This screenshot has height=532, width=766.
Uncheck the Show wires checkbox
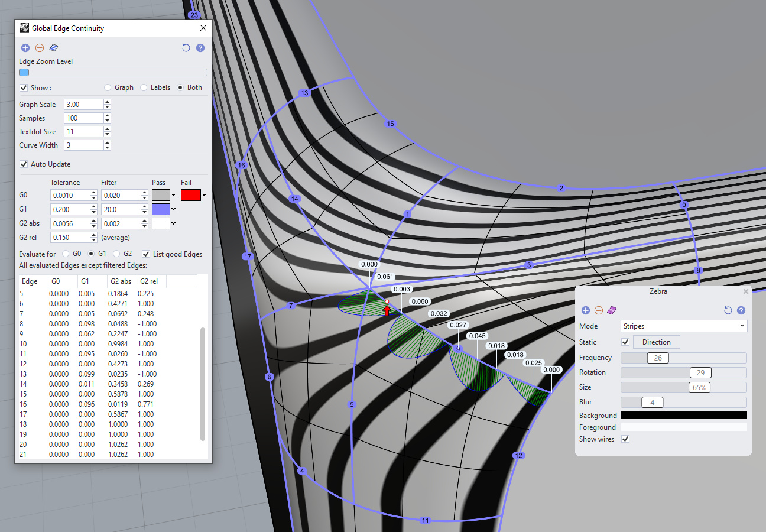coord(625,439)
